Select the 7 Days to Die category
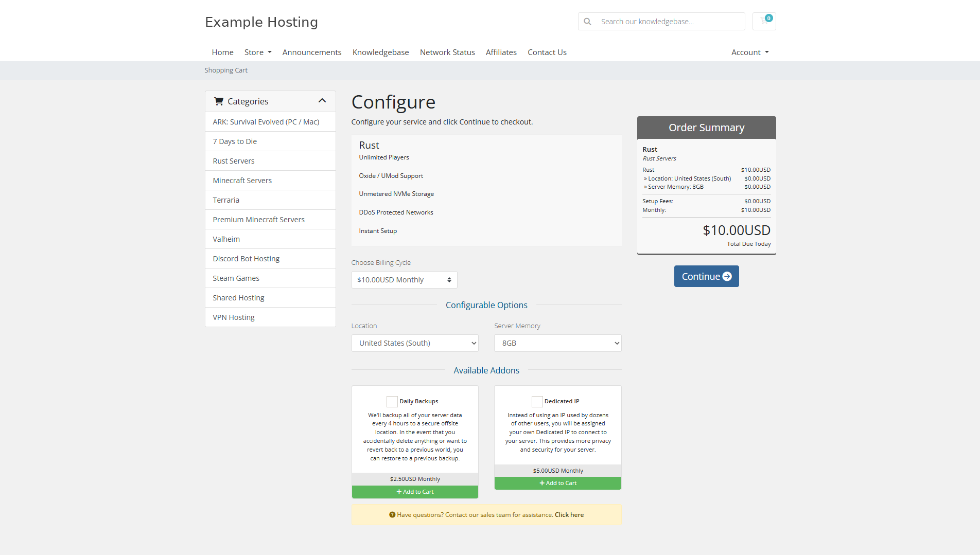 click(x=270, y=141)
